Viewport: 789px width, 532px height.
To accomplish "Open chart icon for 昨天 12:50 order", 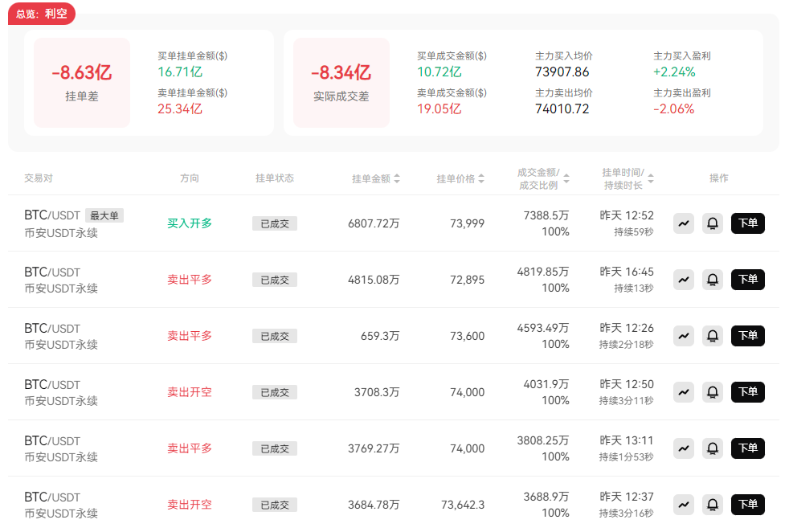I will point(684,392).
